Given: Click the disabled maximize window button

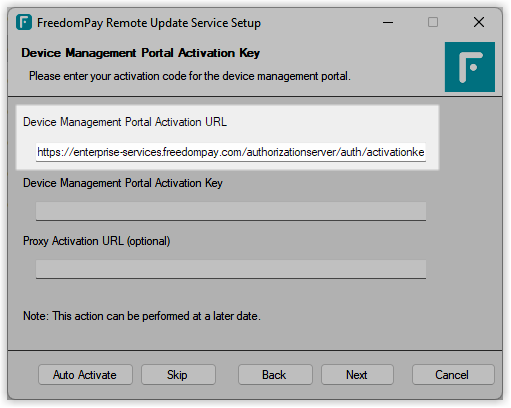Looking at the screenshot, I should point(433,23).
